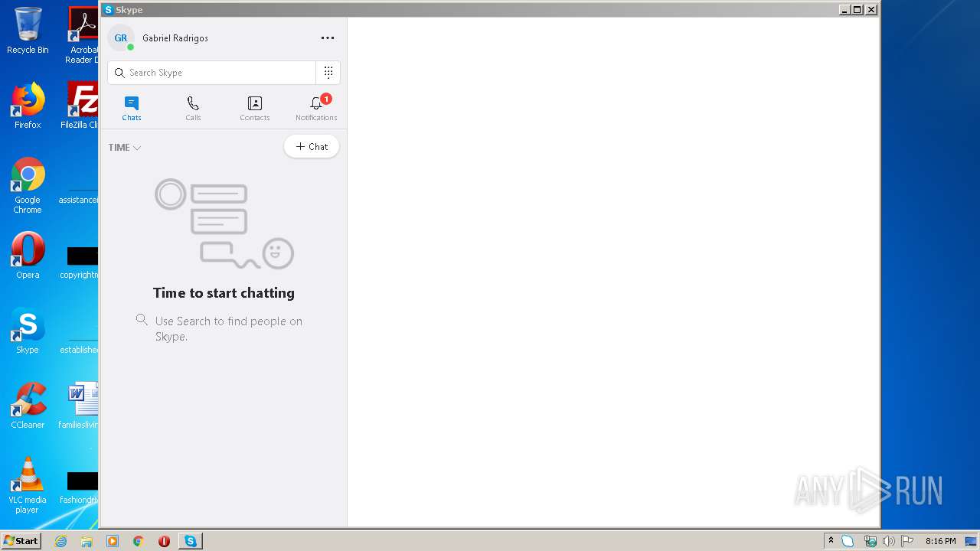Switch to the Calls tab

click(x=193, y=109)
